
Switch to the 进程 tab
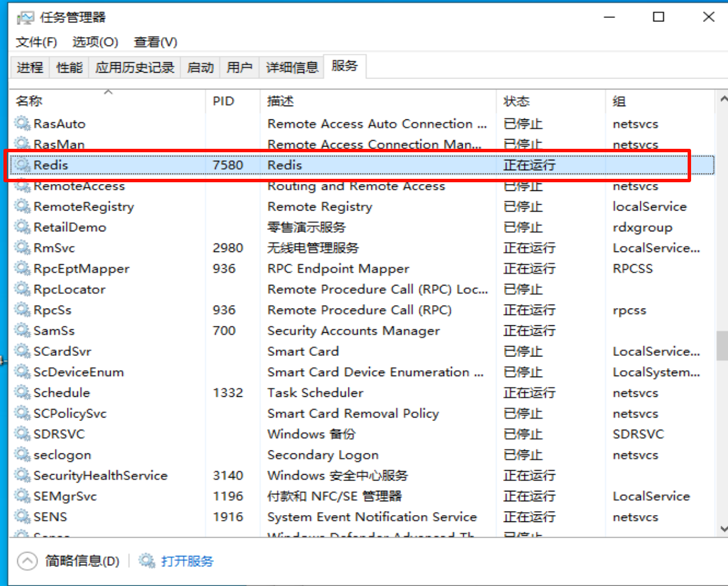pyautogui.click(x=30, y=67)
